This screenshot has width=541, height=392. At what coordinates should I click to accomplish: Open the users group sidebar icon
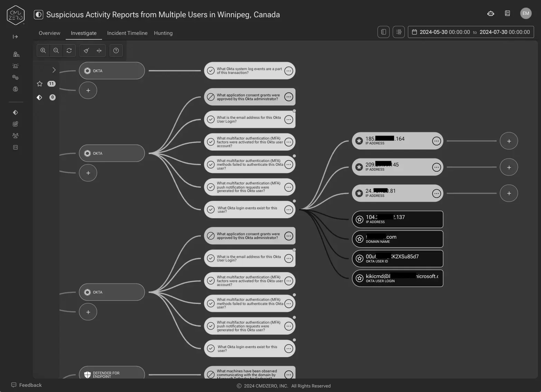click(16, 136)
